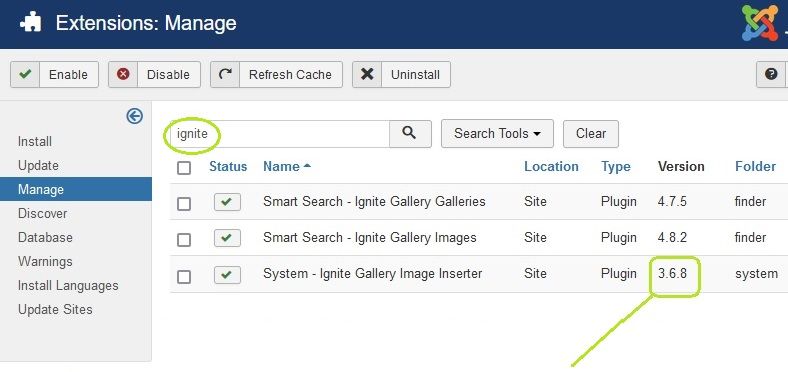Open the Update page in the sidebar
This screenshot has width=788, height=372.
38,165
